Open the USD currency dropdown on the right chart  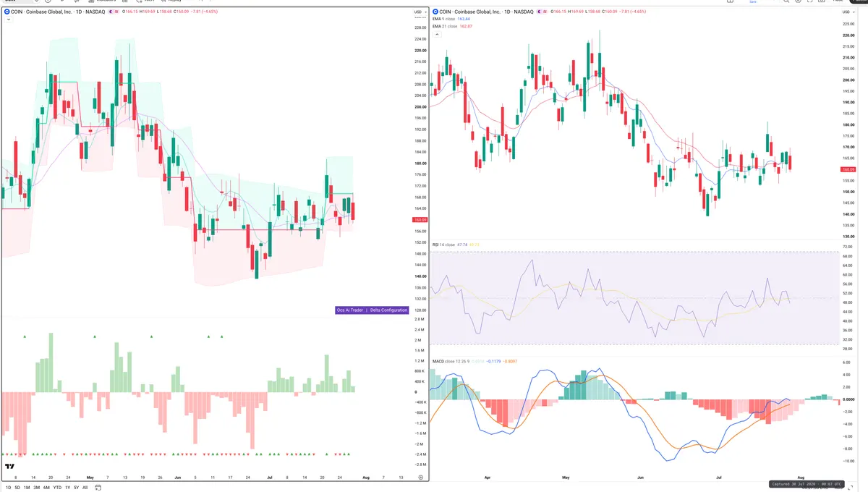[x=848, y=12]
